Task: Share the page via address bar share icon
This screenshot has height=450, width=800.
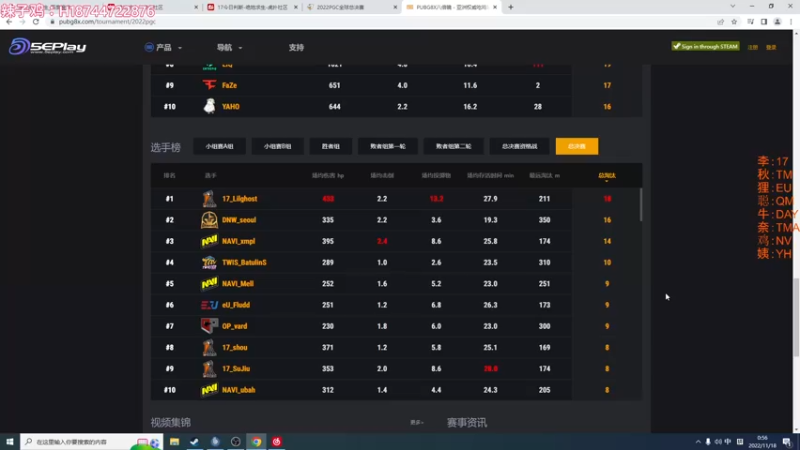Action: (720, 22)
